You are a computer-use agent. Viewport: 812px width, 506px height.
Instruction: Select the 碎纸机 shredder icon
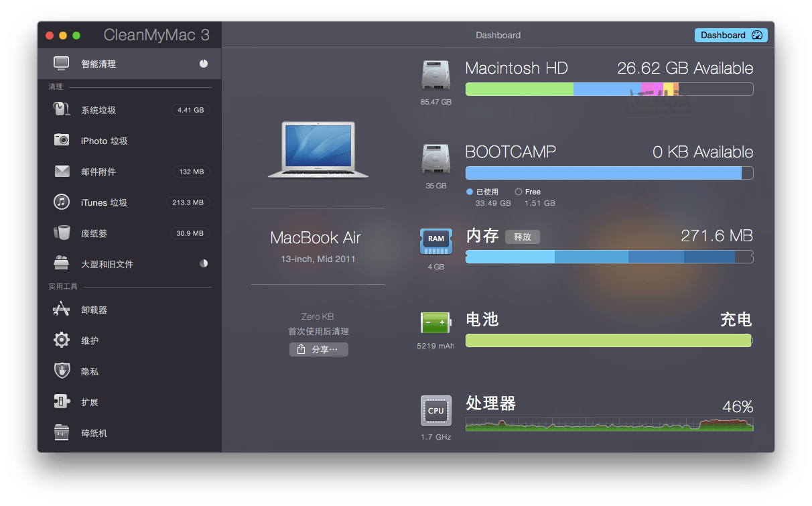pos(62,432)
